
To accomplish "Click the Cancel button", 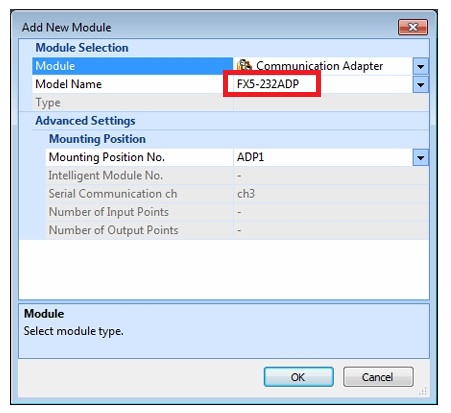I will 378,377.
